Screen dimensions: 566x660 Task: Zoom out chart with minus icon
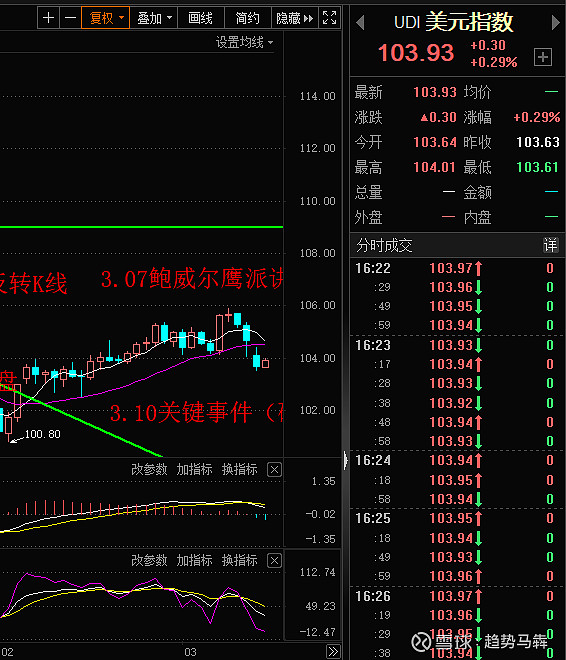[70, 18]
